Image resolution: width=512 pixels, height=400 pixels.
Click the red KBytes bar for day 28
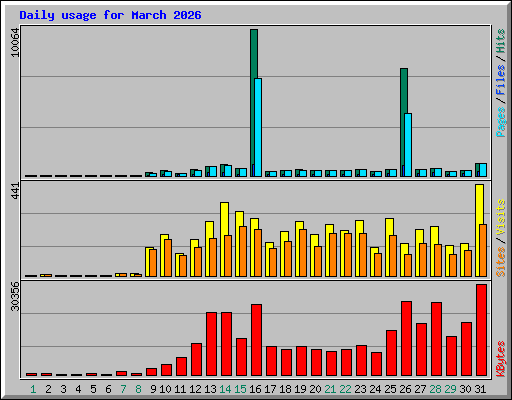(x=436, y=339)
